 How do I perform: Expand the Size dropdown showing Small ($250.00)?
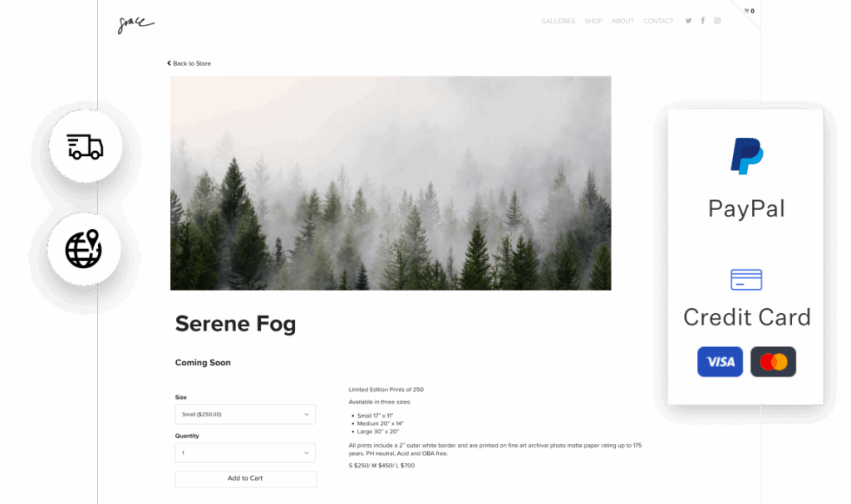(245, 414)
